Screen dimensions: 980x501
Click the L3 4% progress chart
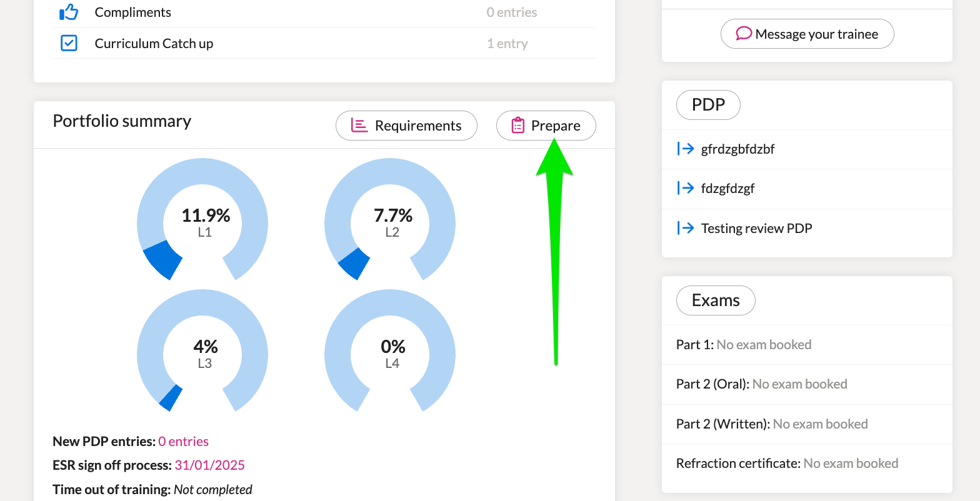(202, 354)
